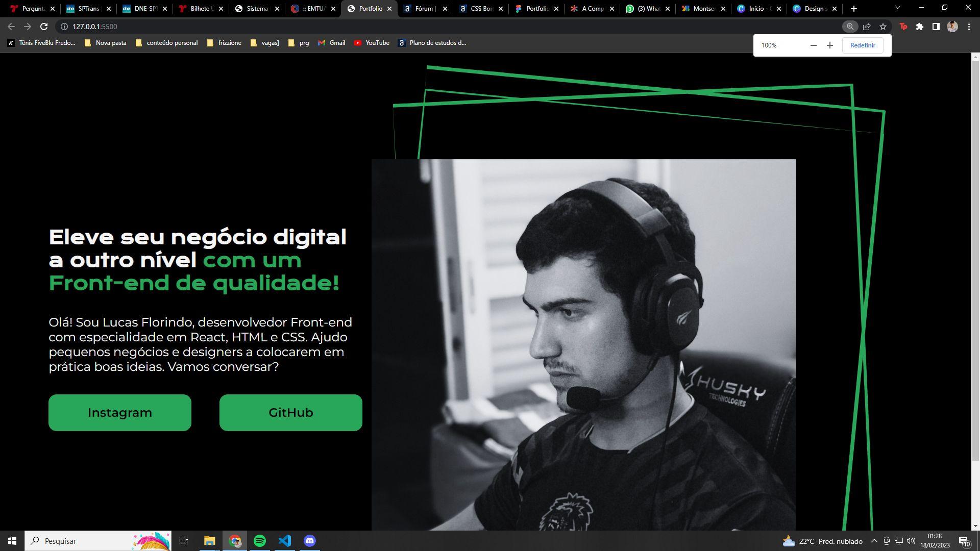Click the portrait photo of developer

point(584,345)
